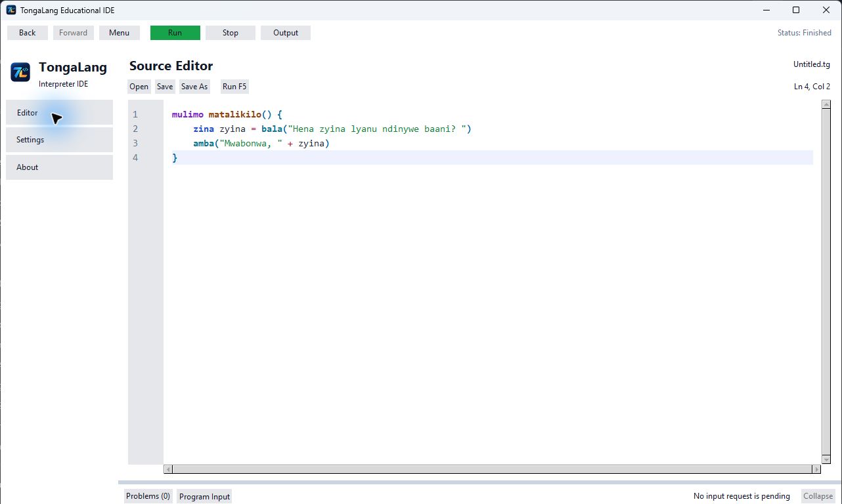Stop the running program
The image size is (842, 504).
click(231, 33)
